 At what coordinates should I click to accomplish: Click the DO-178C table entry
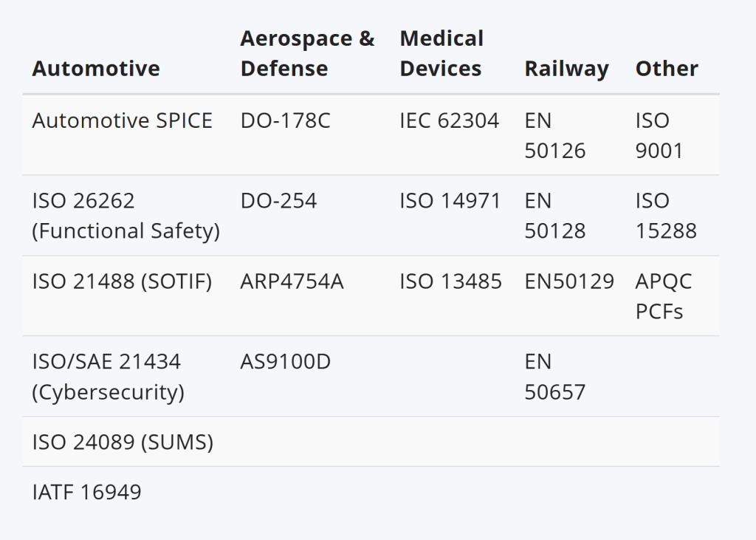(x=286, y=120)
